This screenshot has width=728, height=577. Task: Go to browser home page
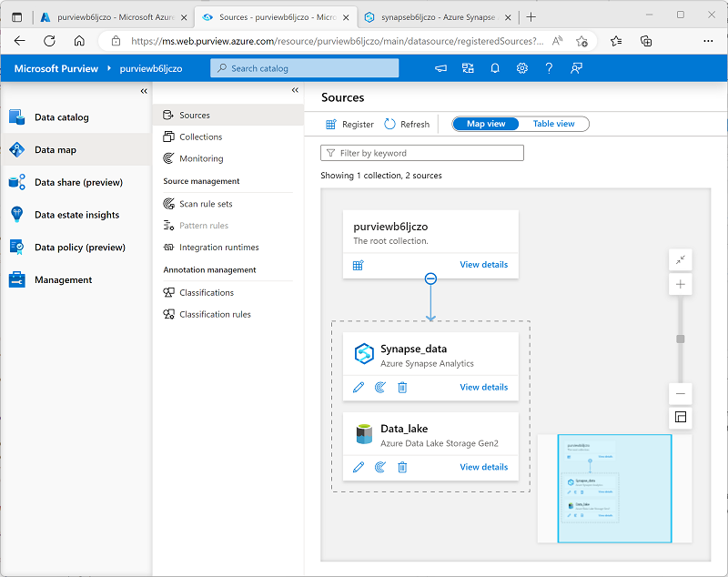point(79,41)
